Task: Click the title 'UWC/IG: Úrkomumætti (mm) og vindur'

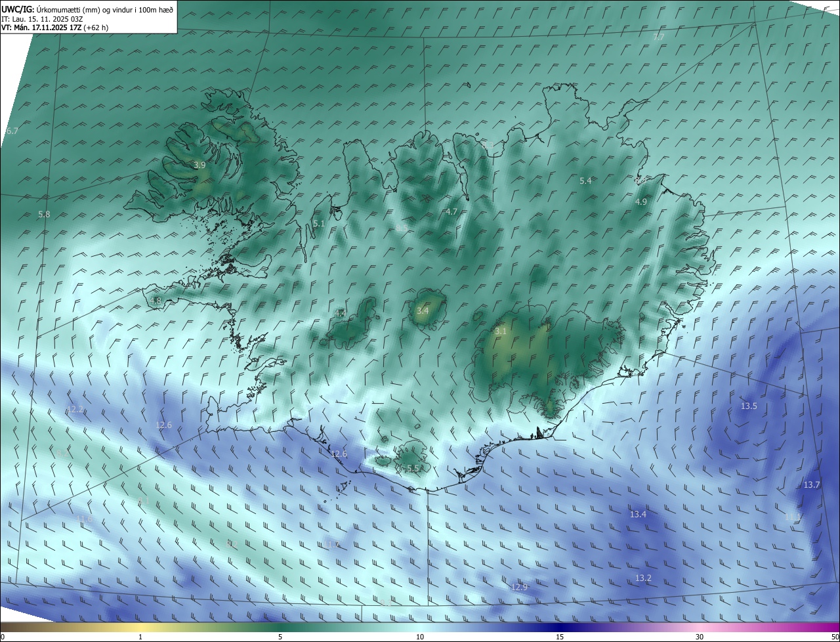Action: tap(87, 9)
